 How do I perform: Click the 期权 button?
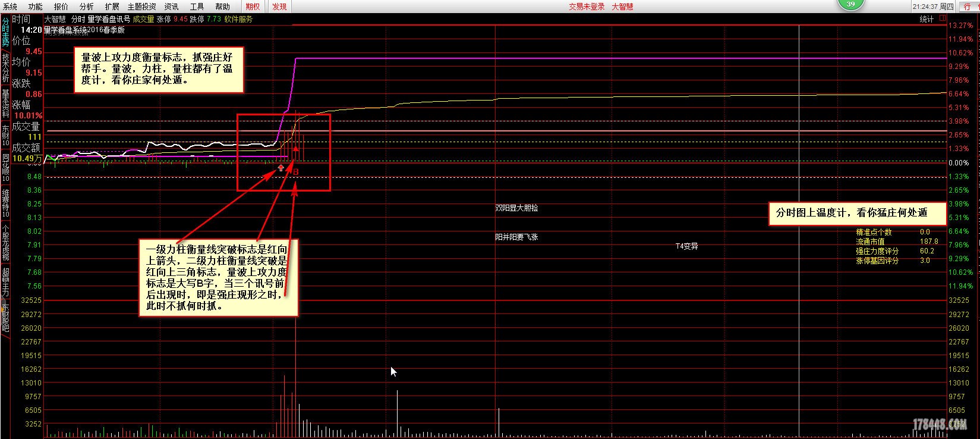tap(253, 7)
